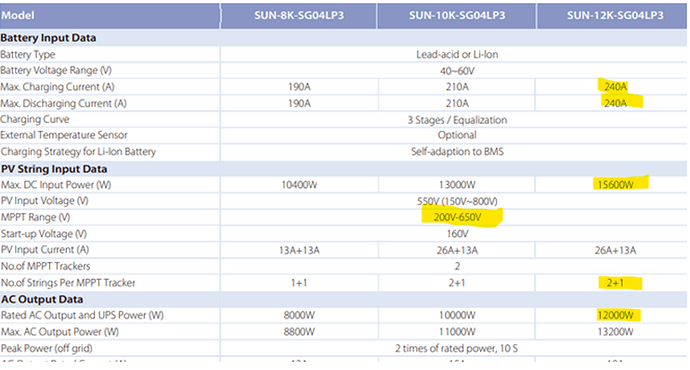The image size is (690, 370).
Task: Click the Max. DC Input Power (W) label
Action: tap(56, 185)
